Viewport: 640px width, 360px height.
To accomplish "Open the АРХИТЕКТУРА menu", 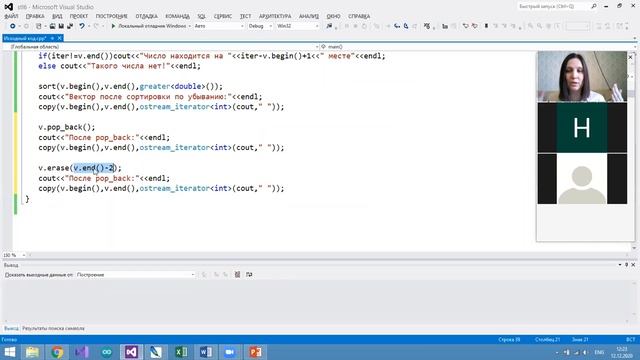I will tap(275, 16).
